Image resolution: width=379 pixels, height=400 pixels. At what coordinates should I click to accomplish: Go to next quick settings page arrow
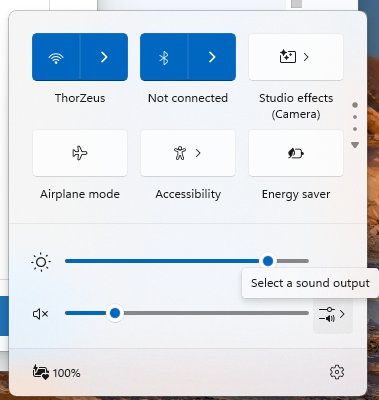[x=355, y=145]
